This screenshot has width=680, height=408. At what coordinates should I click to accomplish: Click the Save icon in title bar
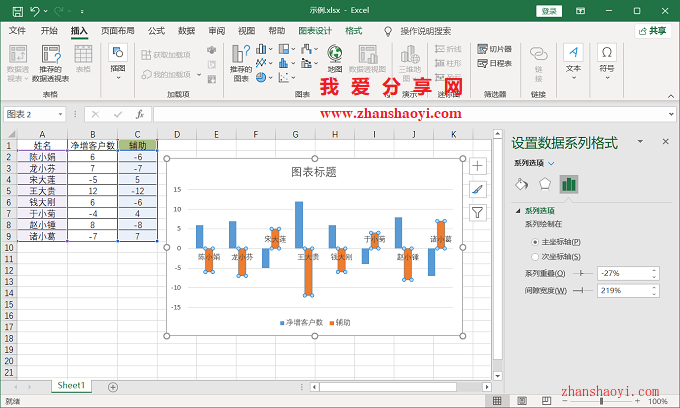[18, 11]
